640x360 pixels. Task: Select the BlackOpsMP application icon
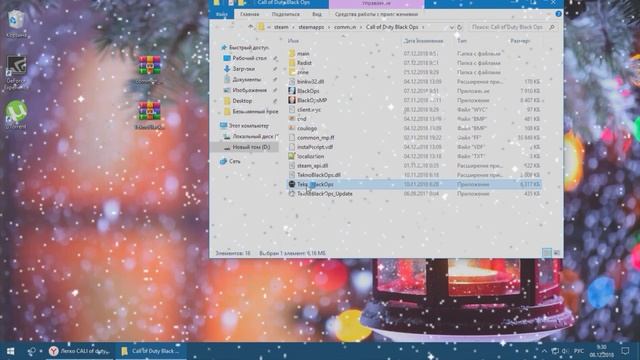[292, 100]
